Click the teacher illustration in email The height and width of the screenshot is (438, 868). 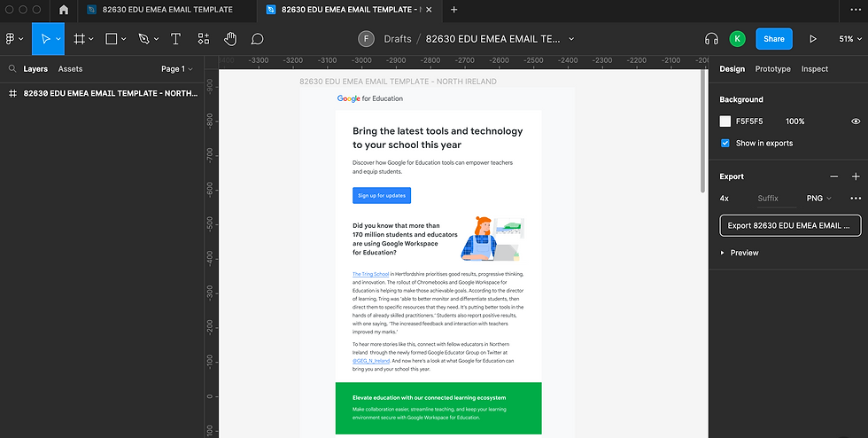coord(492,239)
